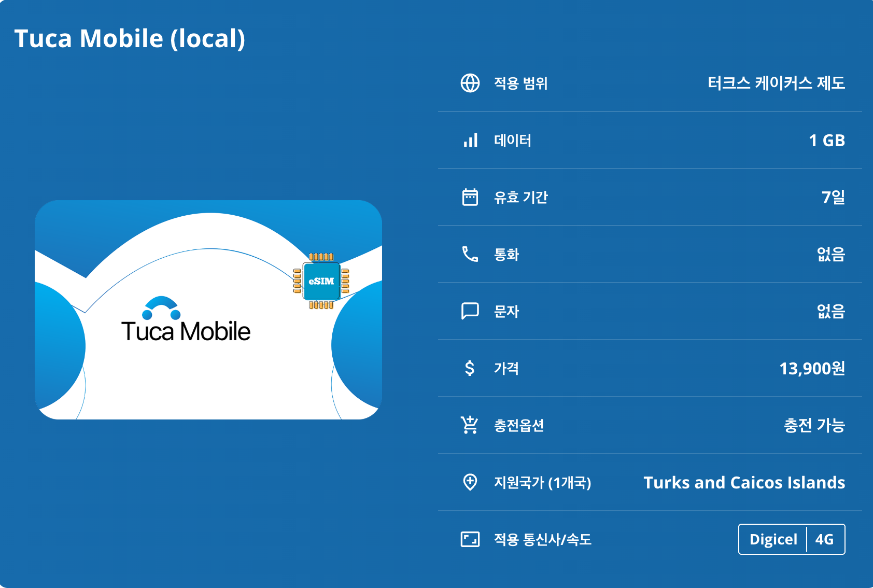Click the phone icon beside 통화
The width and height of the screenshot is (873, 588).
coord(470,254)
